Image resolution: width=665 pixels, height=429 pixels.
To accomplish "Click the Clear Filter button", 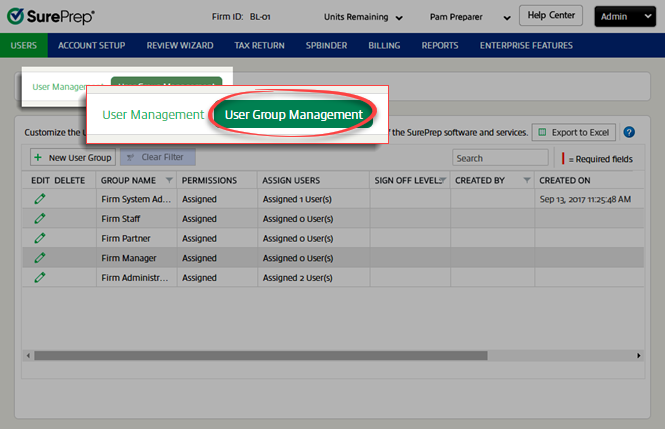I will coord(158,157).
